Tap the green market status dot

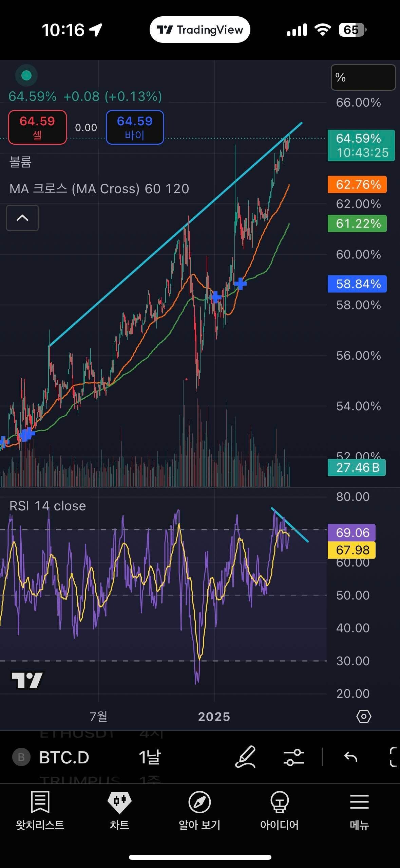tap(26, 75)
